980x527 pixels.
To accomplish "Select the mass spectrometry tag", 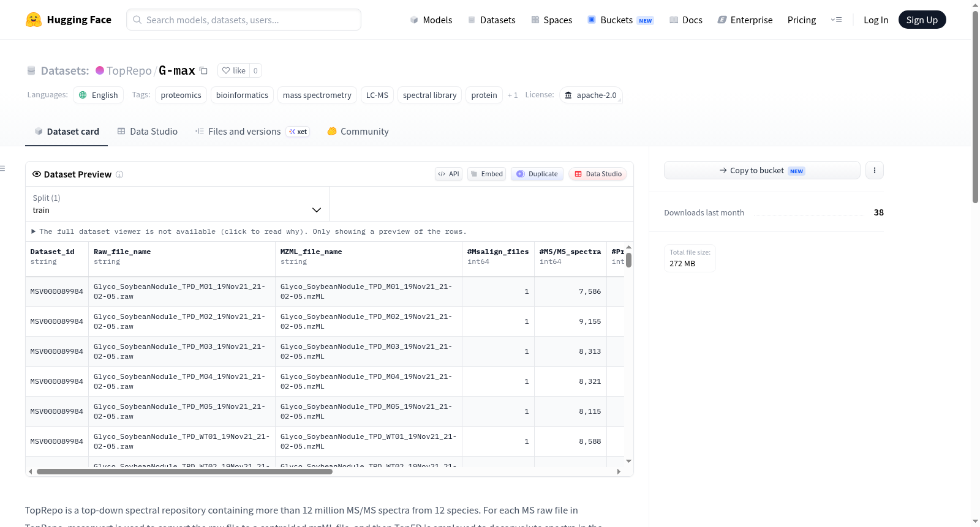I will pyautogui.click(x=317, y=95).
